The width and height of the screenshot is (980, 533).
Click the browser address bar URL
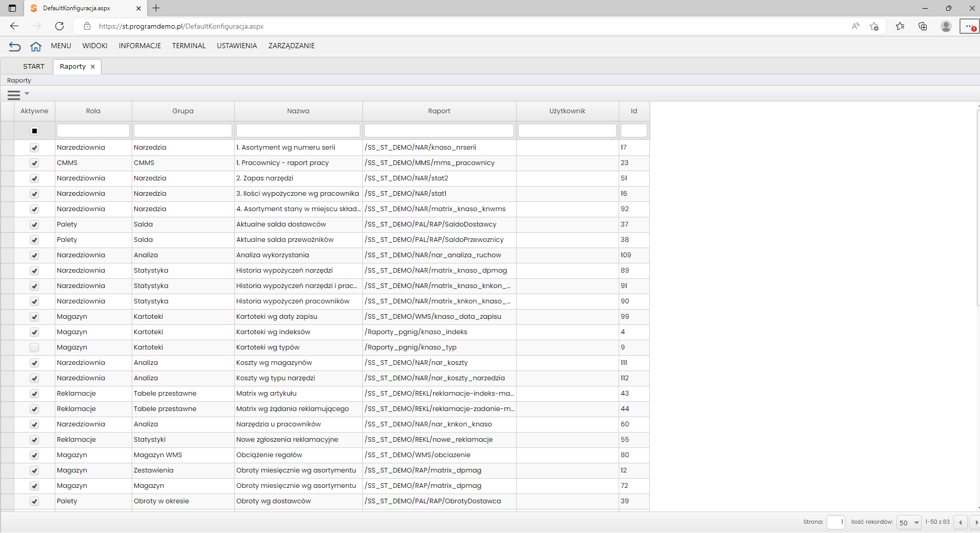(181, 26)
